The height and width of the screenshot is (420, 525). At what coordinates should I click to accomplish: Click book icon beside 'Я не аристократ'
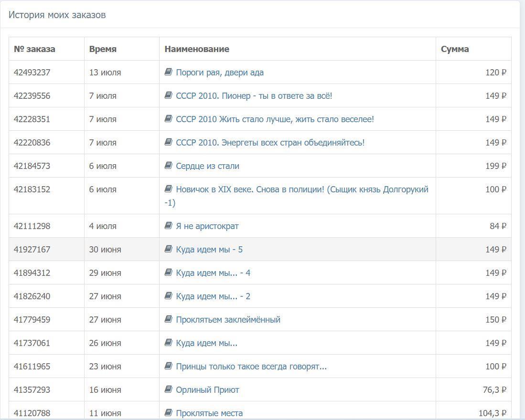pos(168,226)
